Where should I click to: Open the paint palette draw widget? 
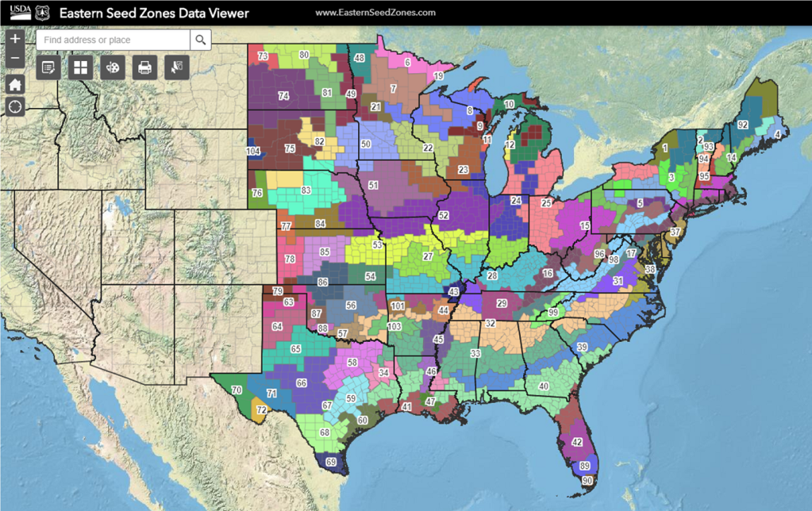[x=113, y=67]
